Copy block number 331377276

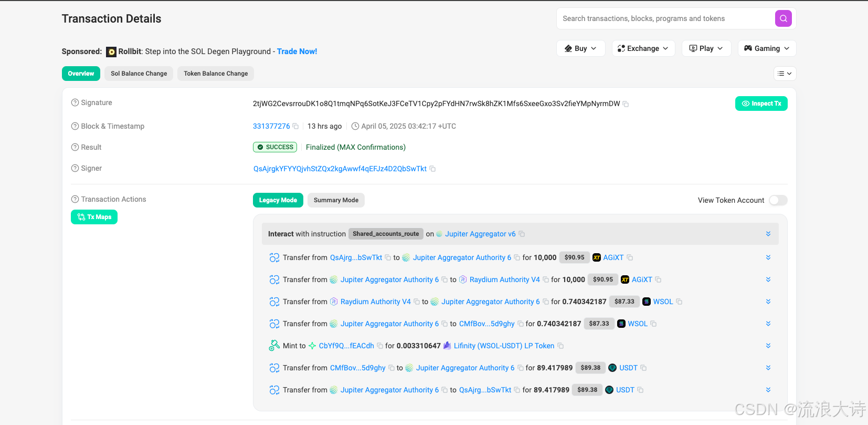point(295,126)
